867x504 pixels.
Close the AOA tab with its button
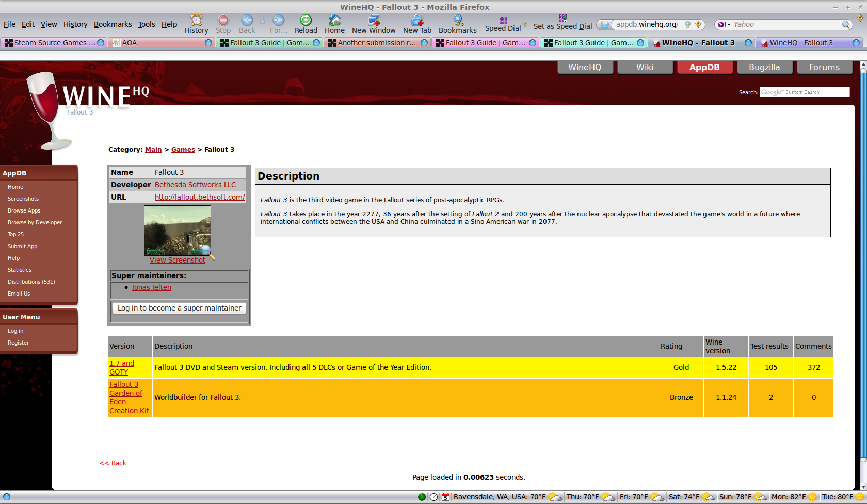208,43
